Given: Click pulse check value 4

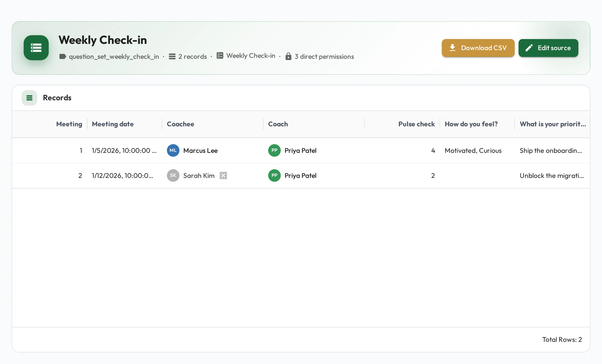Looking at the screenshot, I should 433,150.
